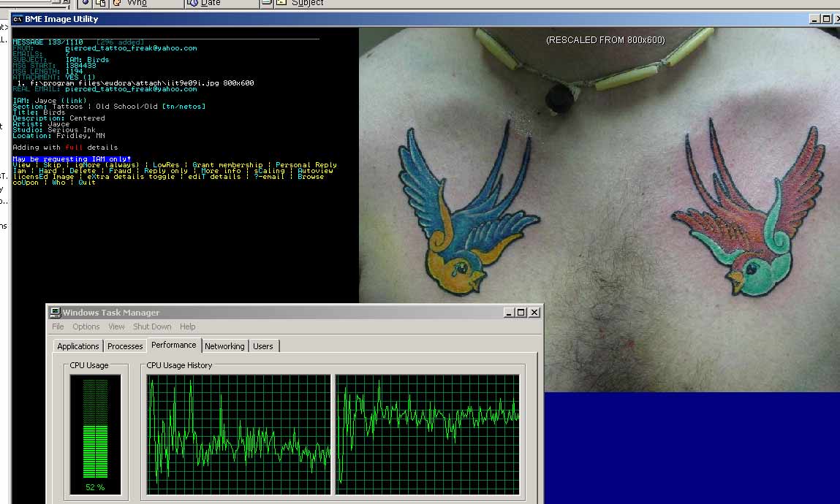
Task: Maximize the BME Image Utility window
Action: point(826,19)
